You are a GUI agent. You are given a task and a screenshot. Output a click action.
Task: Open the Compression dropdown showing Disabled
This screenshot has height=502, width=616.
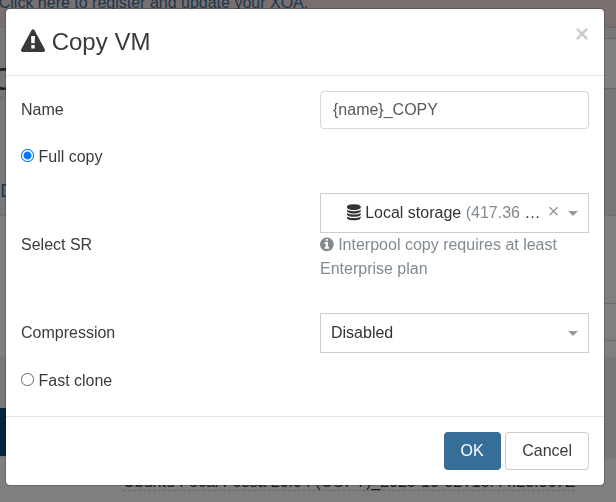[x=444, y=333]
